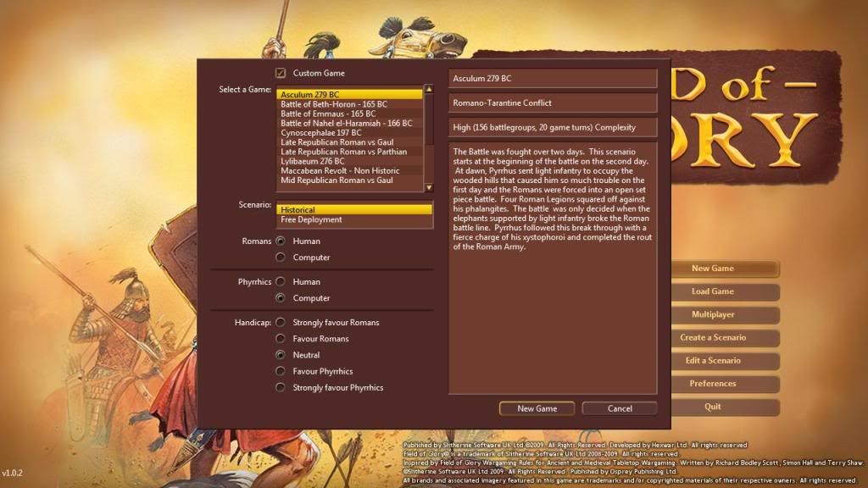Set Romans to Human player
868x488 pixels.
click(x=281, y=241)
